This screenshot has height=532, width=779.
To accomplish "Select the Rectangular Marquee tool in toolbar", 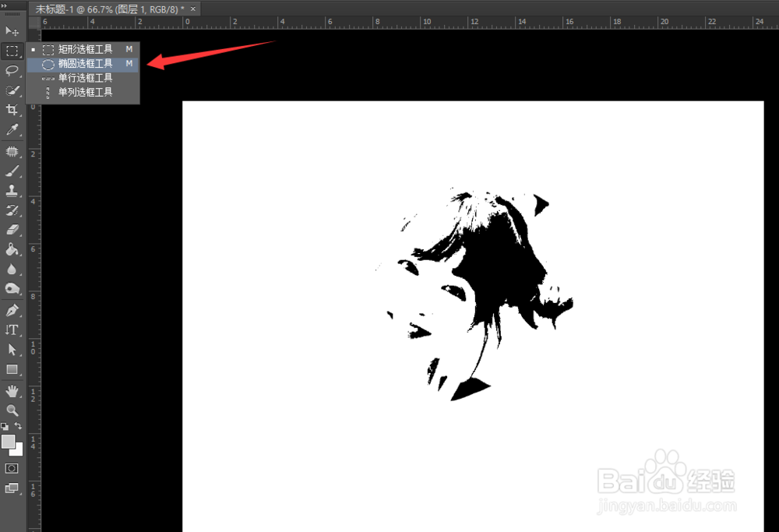I will [12, 51].
